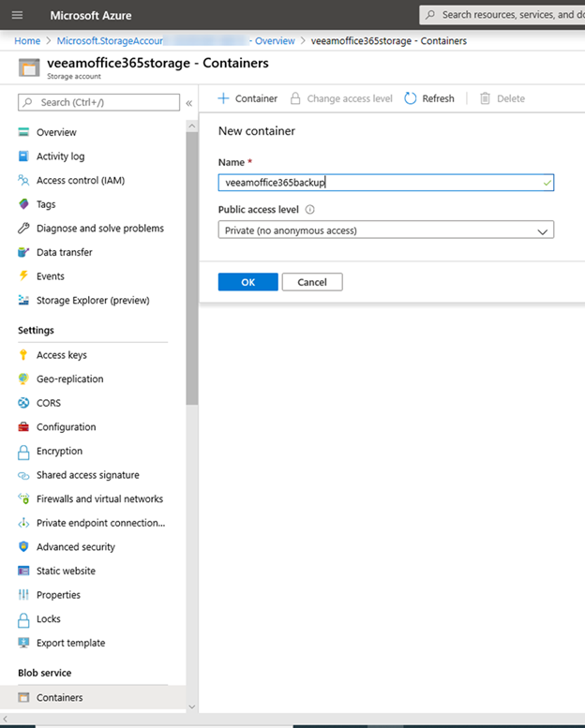The width and height of the screenshot is (585, 728).
Task: Click the OK button
Action: (x=248, y=282)
